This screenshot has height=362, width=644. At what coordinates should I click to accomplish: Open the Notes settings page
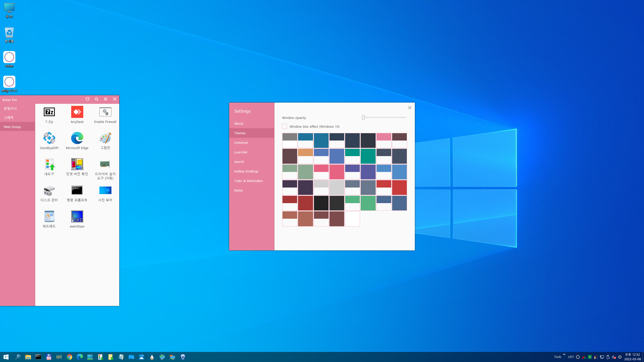click(x=252, y=190)
